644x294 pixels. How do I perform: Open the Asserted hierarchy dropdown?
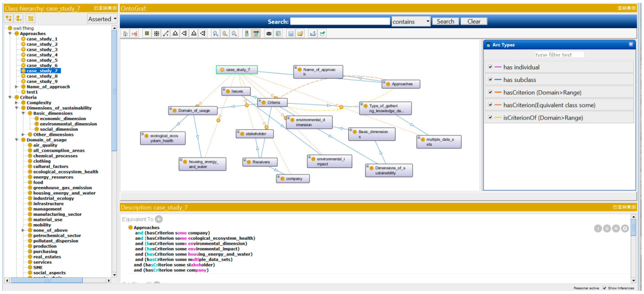click(x=102, y=19)
